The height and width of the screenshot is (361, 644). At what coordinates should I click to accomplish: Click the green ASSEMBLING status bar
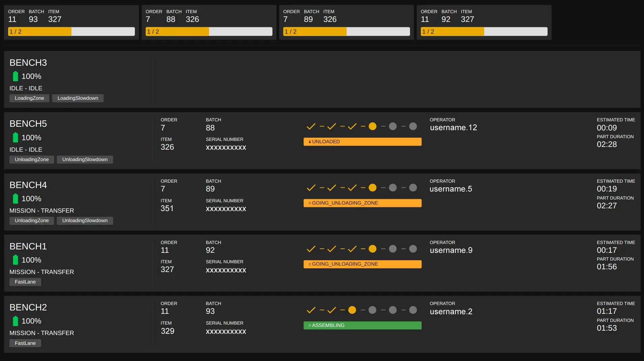362,326
